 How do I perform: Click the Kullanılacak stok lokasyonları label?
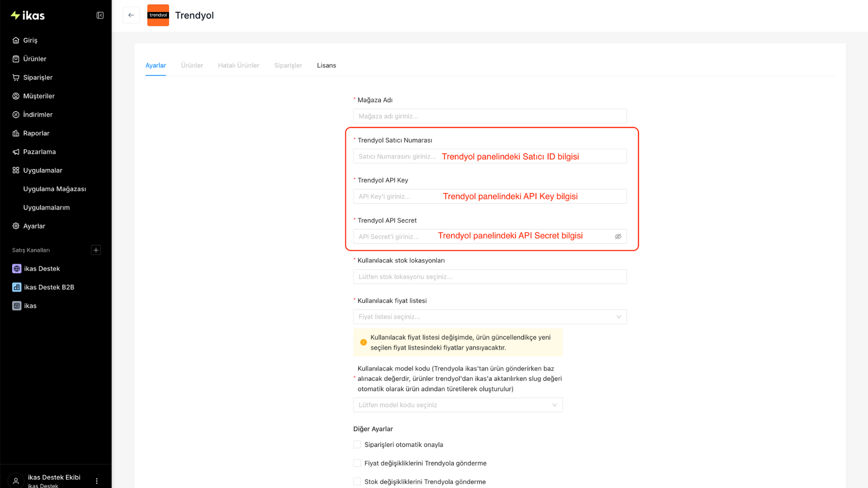tap(401, 261)
